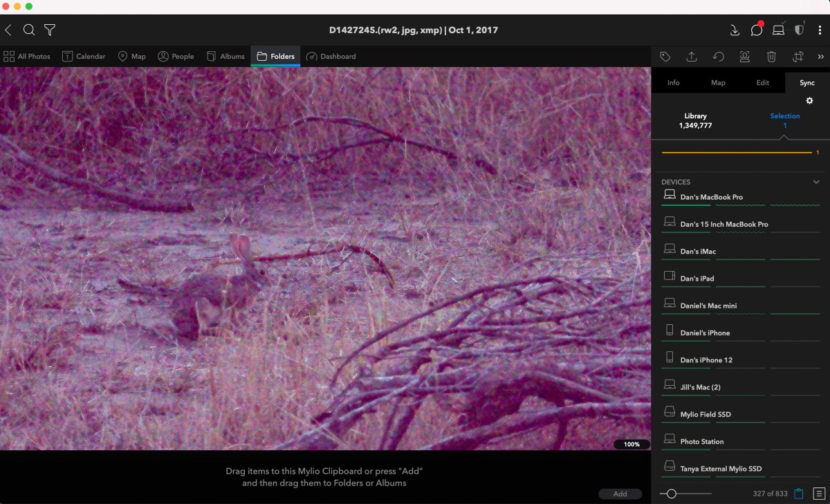Screen dimensions: 830x504
Task: Collapse the Devices section chevron
Action: [816, 182]
